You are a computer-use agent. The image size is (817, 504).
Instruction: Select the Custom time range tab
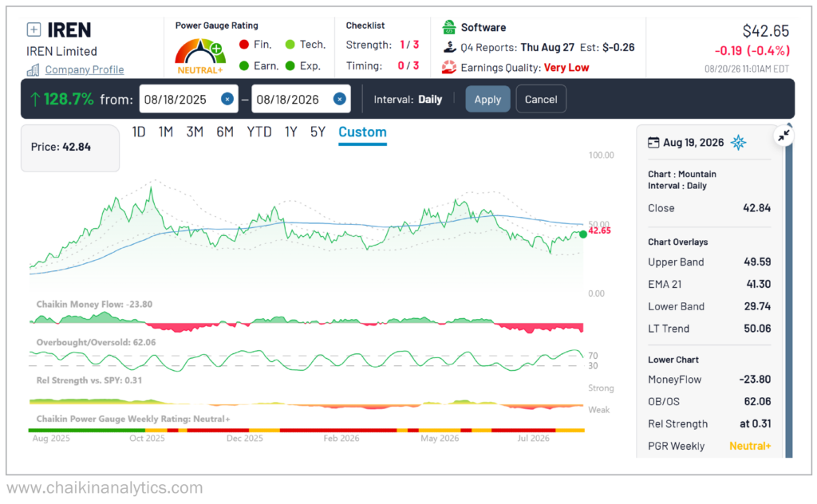coord(363,132)
